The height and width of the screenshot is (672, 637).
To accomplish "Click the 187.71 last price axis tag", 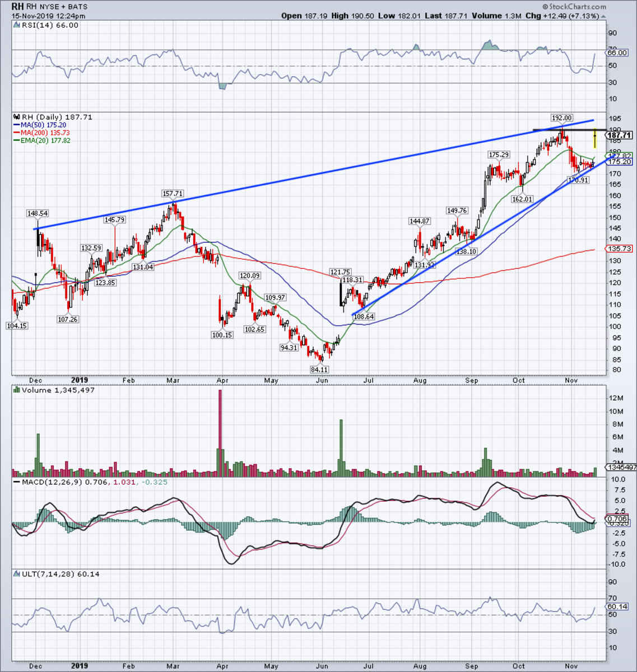I will (620, 136).
